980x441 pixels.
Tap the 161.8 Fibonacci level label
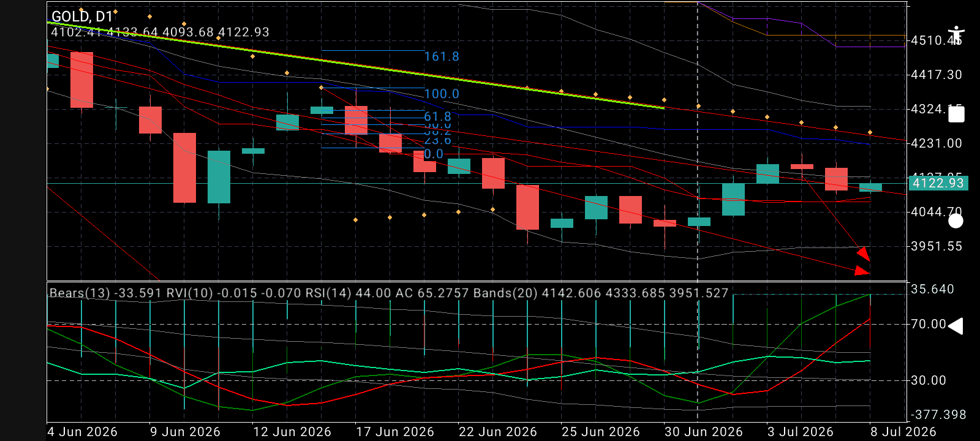click(x=442, y=56)
